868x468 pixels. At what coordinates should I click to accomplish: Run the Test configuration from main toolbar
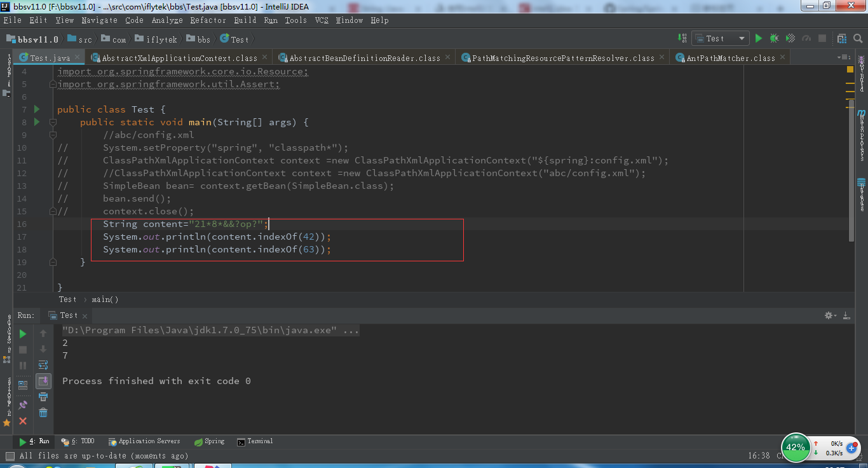pos(758,39)
